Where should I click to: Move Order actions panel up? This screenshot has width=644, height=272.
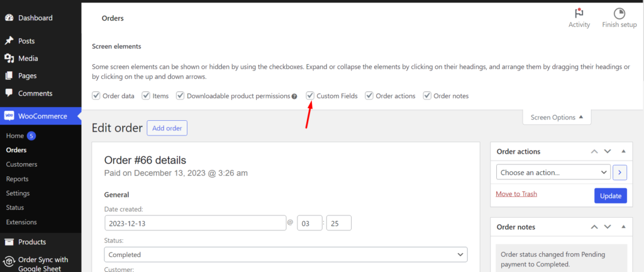pyautogui.click(x=594, y=151)
